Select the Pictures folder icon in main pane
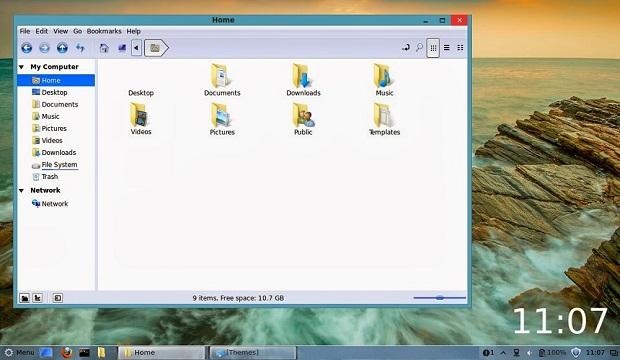This screenshot has width=620, height=360. point(221,115)
